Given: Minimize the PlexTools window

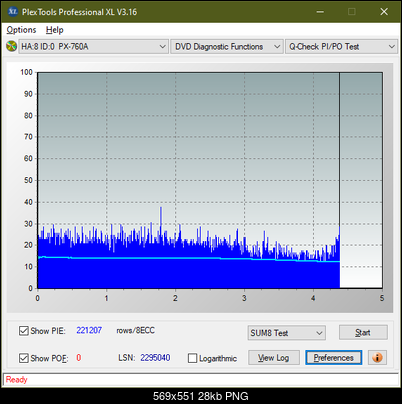Looking at the screenshot, I should tap(320, 12).
